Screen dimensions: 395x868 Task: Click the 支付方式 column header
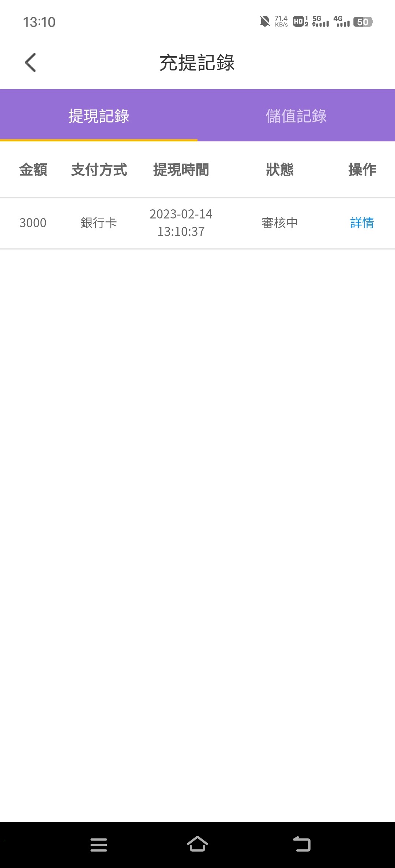[99, 170]
